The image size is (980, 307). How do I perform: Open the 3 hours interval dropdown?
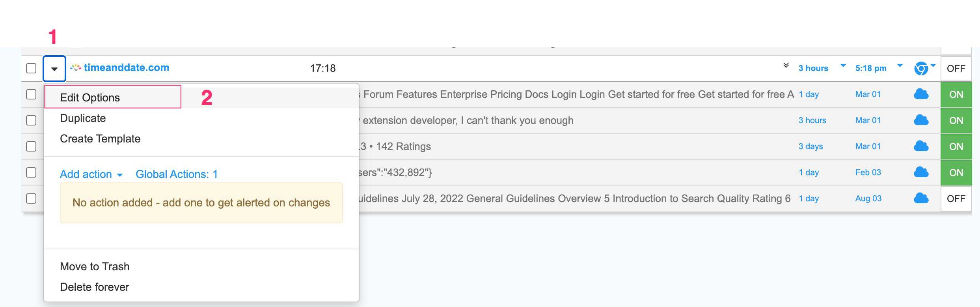[x=843, y=66]
